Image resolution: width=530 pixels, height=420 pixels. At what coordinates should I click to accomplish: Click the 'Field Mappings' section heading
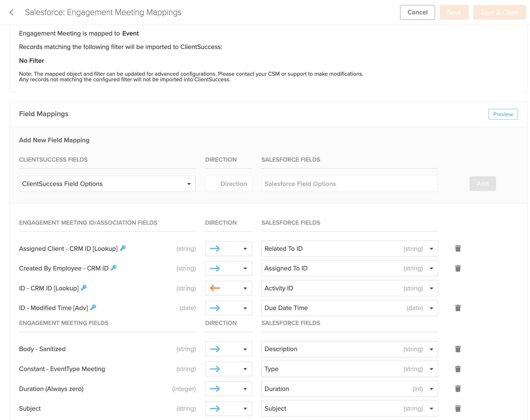(x=44, y=114)
